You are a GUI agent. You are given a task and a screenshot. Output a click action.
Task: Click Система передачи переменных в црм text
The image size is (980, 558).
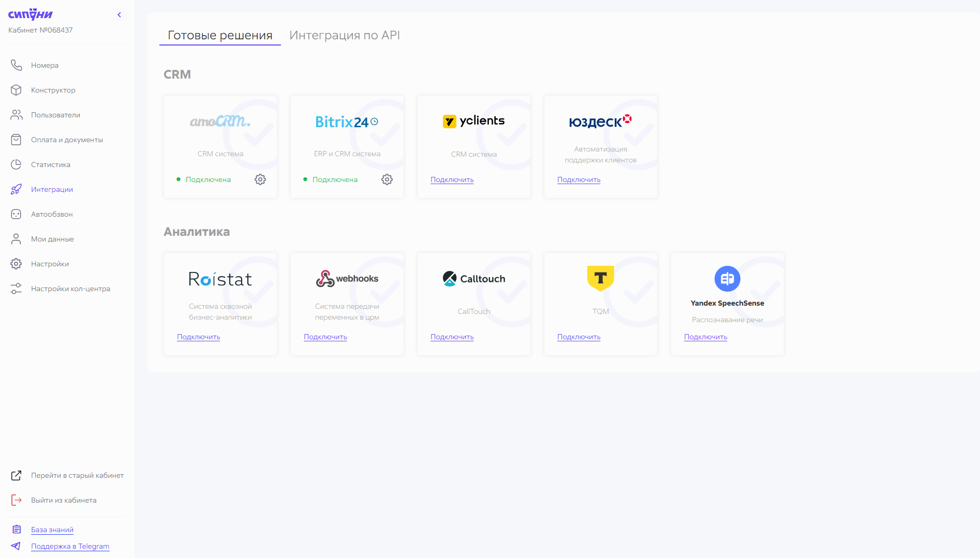point(347,312)
